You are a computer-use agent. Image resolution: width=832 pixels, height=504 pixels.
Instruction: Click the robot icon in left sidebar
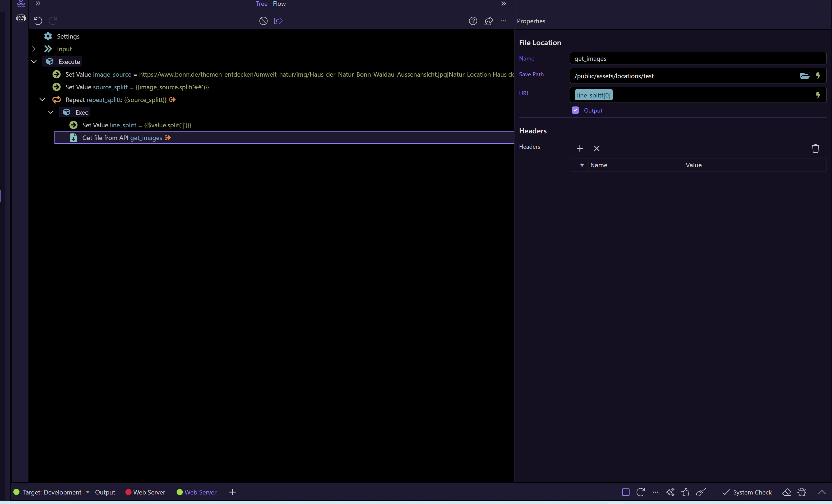point(21,17)
